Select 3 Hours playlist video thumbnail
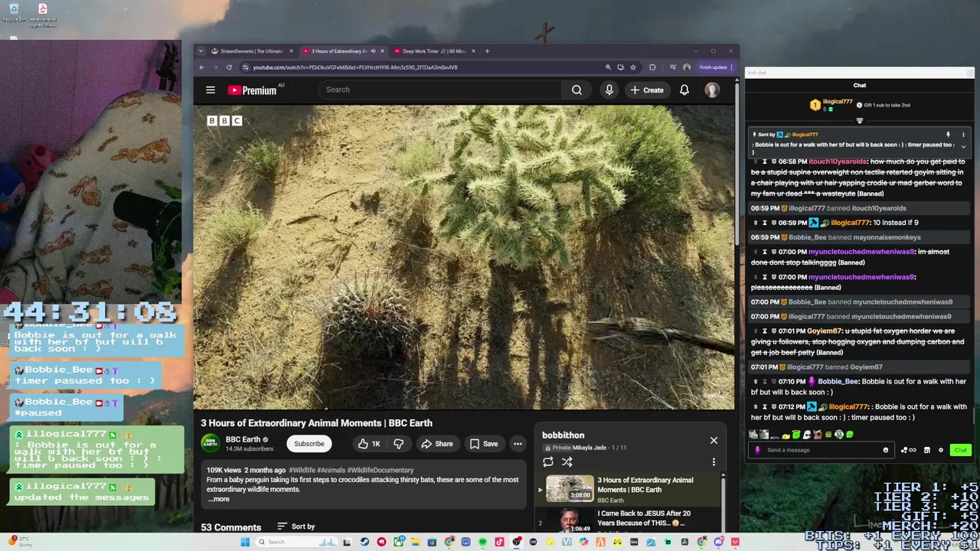 570,489
